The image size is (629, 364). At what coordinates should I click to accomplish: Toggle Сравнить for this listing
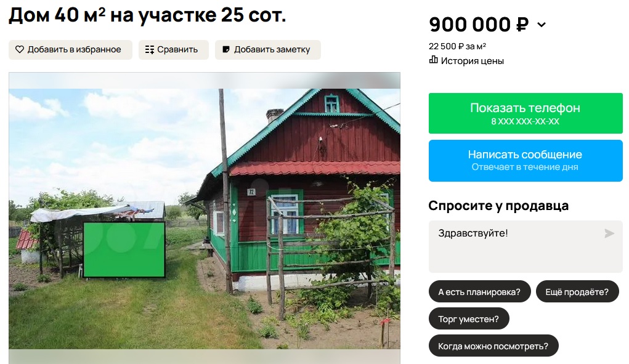[174, 50]
